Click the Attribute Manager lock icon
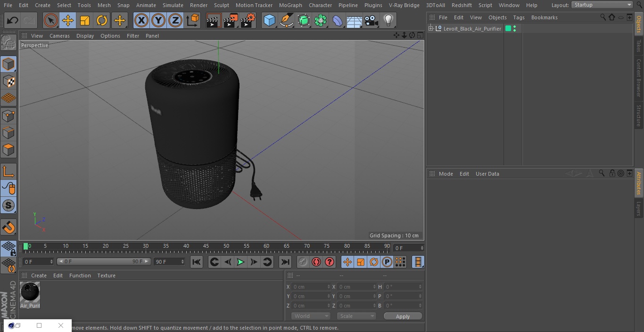Viewport: 644px width, 332px height. (x=612, y=173)
